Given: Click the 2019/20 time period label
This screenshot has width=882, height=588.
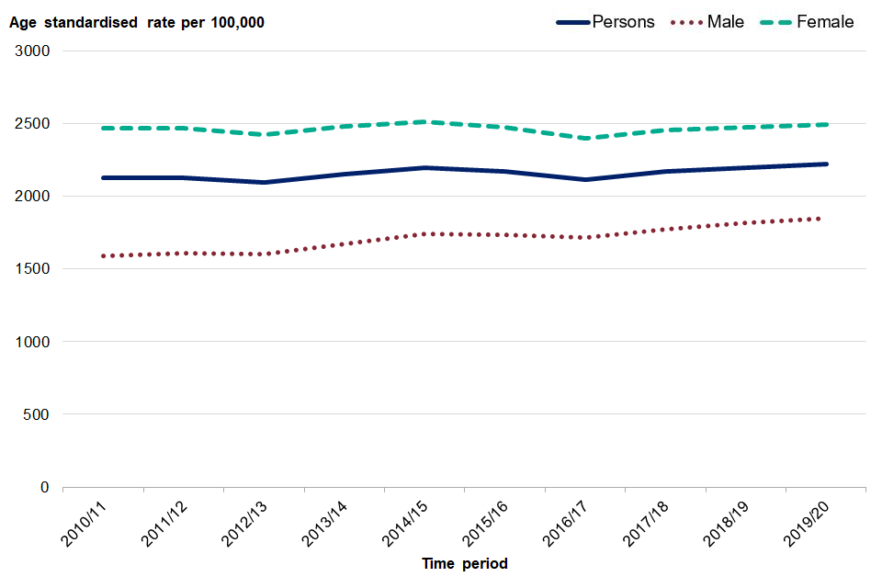Looking at the screenshot, I should (808, 520).
